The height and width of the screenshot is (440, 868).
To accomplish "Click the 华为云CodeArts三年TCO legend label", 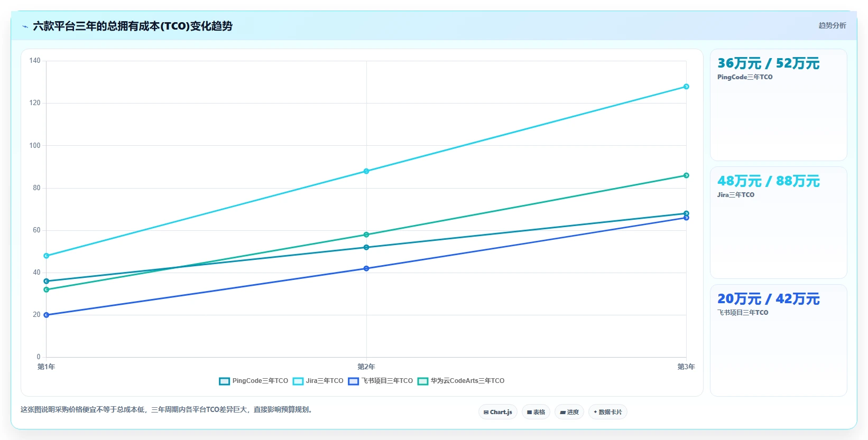I will [x=467, y=381].
